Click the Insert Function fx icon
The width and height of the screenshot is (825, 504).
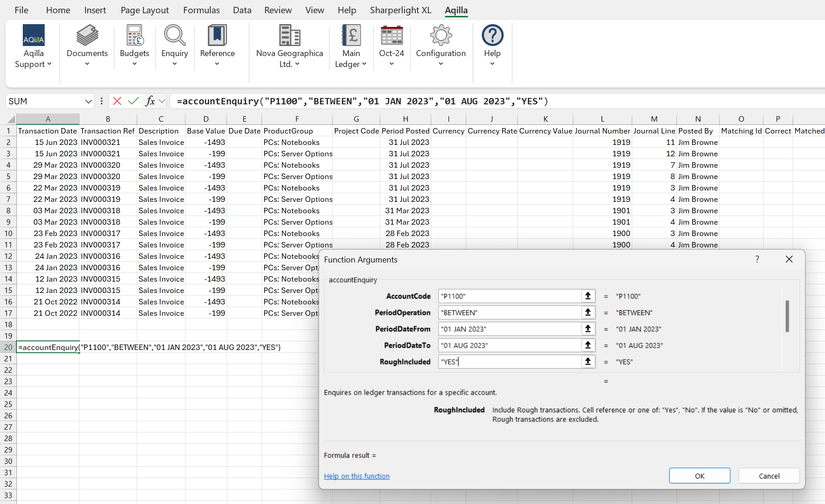click(150, 101)
